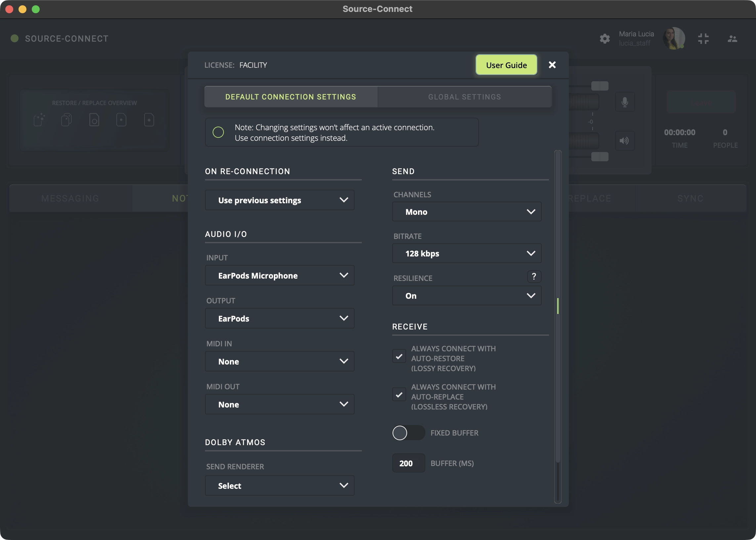
Task: Click the compact view collapse icon
Action: [703, 39]
